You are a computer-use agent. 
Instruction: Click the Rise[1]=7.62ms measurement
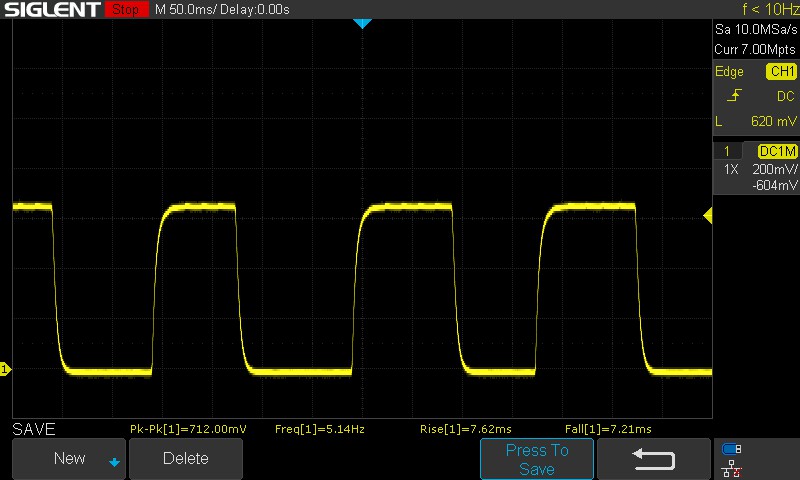[x=465, y=429]
